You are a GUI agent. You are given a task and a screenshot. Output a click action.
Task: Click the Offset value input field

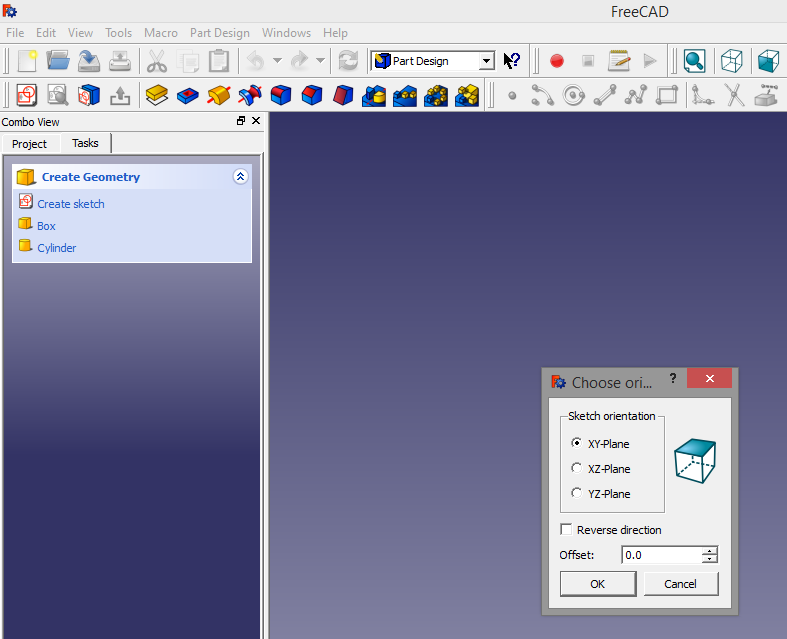click(x=660, y=555)
